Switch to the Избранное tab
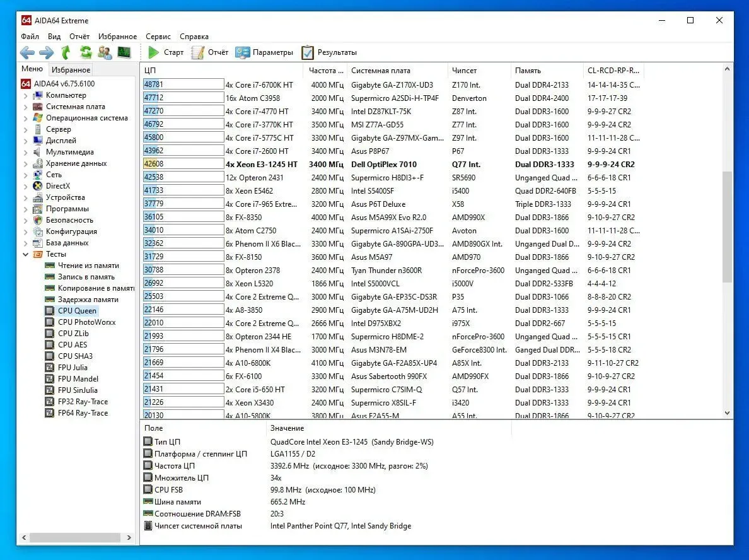This screenshot has width=749, height=560. 71,70
